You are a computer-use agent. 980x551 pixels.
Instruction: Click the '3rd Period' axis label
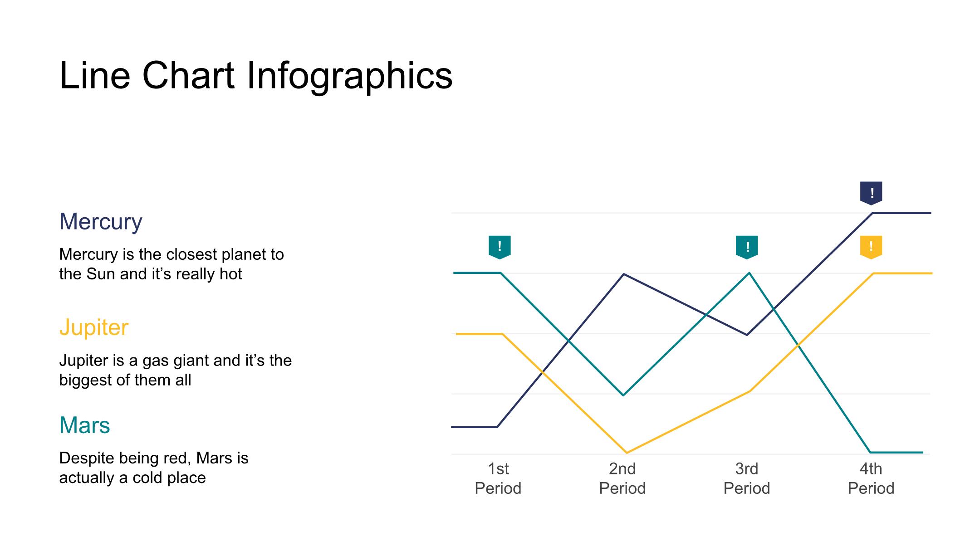point(746,478)
